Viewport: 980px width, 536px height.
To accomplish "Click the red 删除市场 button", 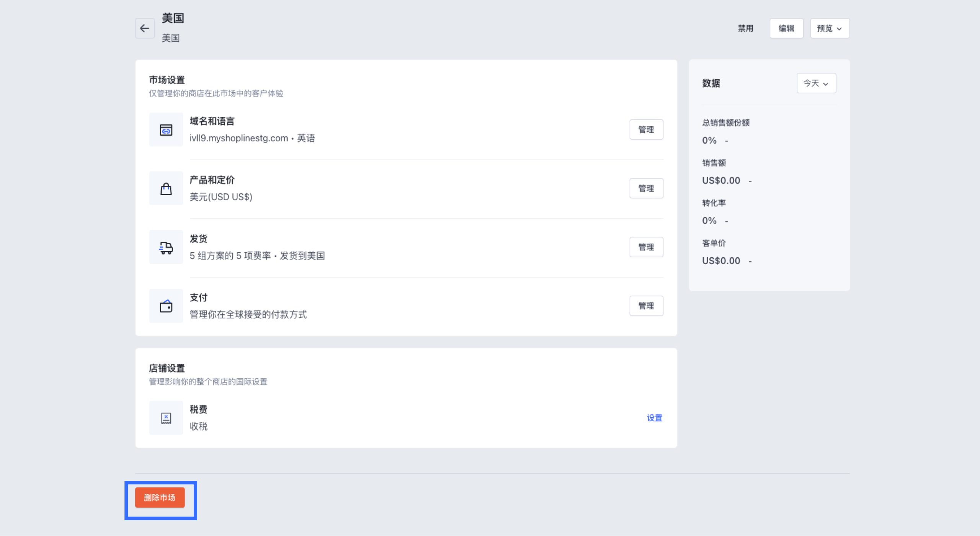I will [x=160, y=498].
